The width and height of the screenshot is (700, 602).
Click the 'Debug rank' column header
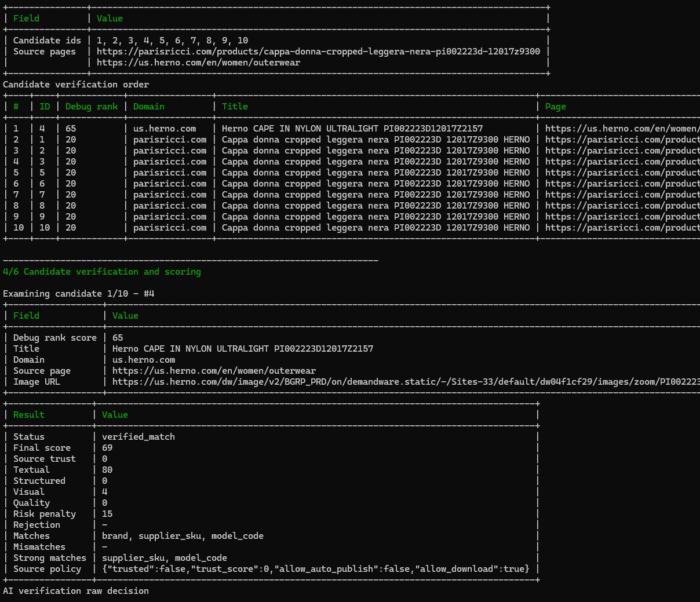pyautogui.click(x=92, y=107)
